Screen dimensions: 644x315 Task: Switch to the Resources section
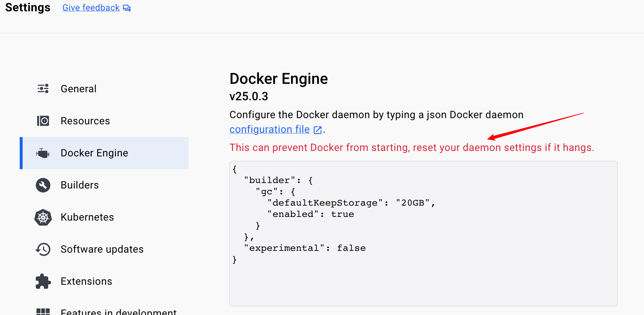click(85, 121)
